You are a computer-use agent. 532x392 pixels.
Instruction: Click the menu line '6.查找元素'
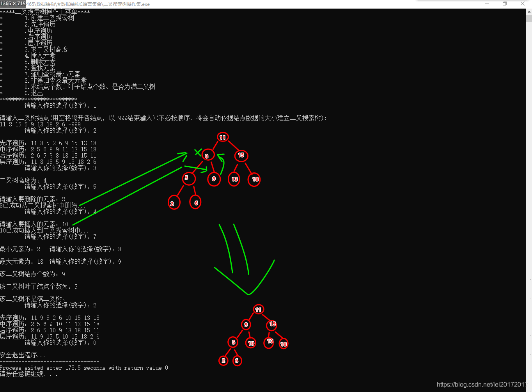(x=40, y=68)
